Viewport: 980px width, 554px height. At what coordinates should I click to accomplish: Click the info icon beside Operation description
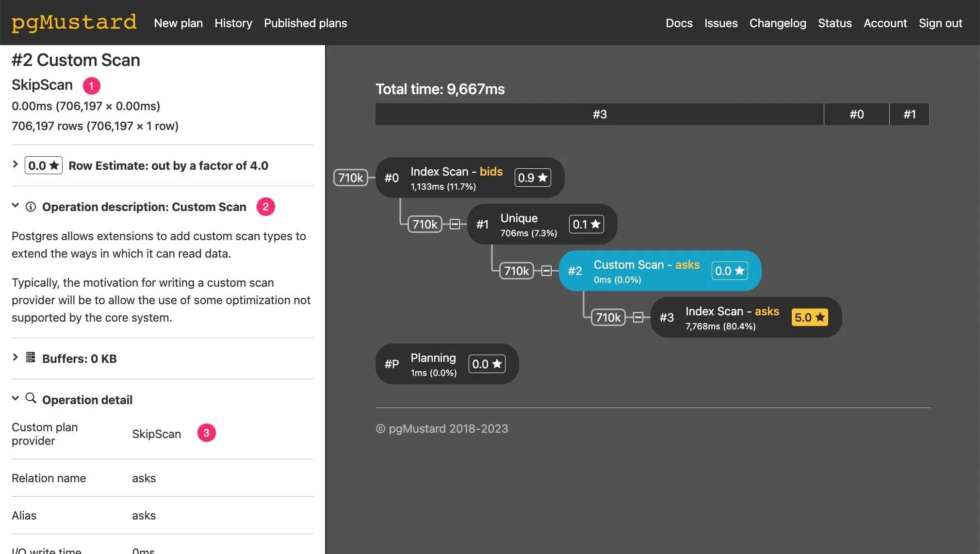pyautogui.click(x=31, y=207)
